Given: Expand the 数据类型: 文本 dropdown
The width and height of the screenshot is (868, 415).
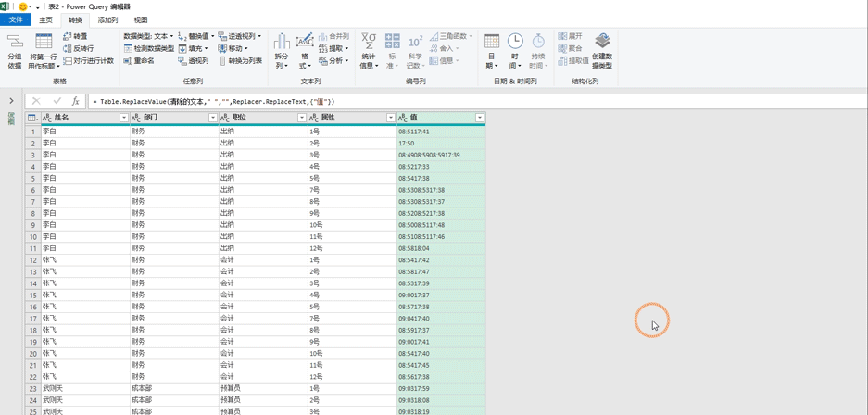Looking at the screenshot, I should click(x=148, y=36).
